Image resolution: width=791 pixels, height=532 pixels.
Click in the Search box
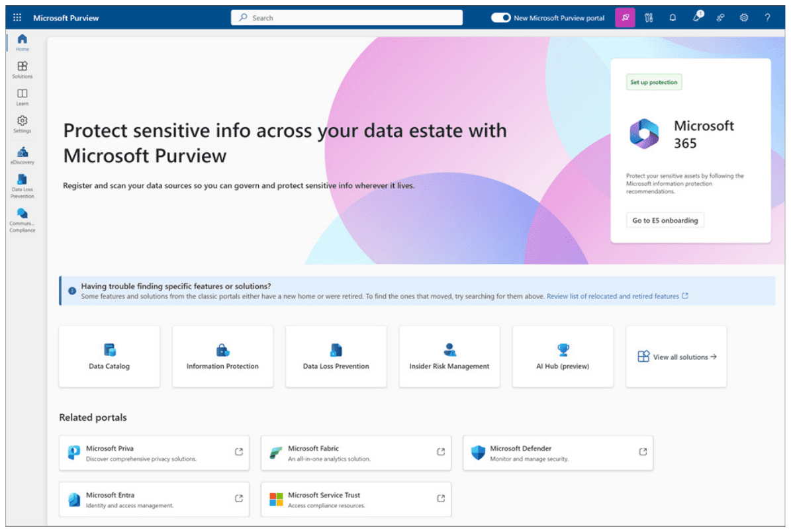[x=347, y=18]
